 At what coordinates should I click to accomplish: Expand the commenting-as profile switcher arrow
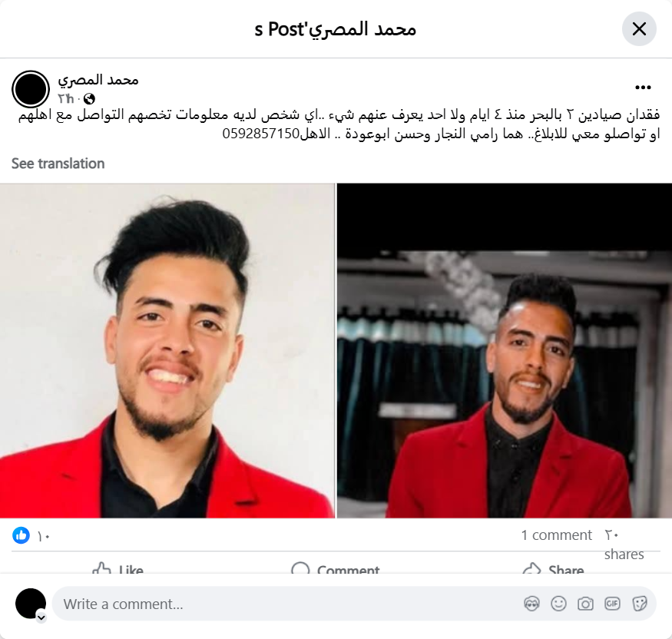coord(41,617)
